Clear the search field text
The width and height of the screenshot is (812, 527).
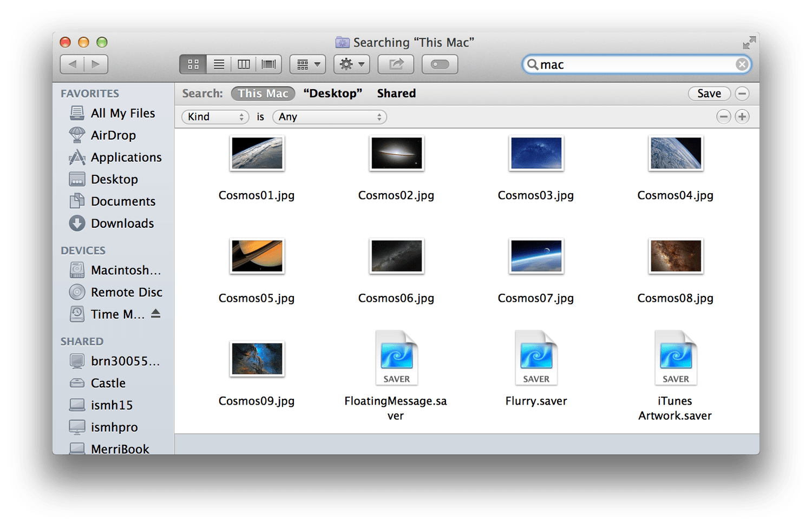pyautogui.click(x=742, y=64)
